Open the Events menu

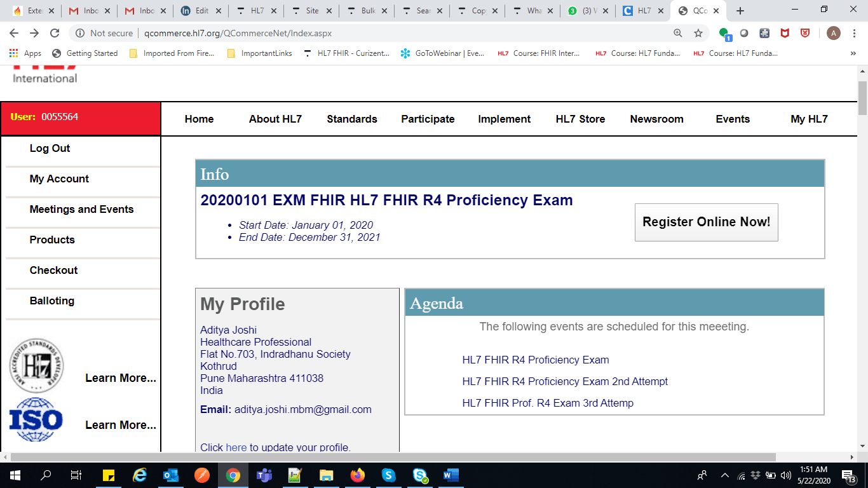pyautogui.click(x=733, y=119)
